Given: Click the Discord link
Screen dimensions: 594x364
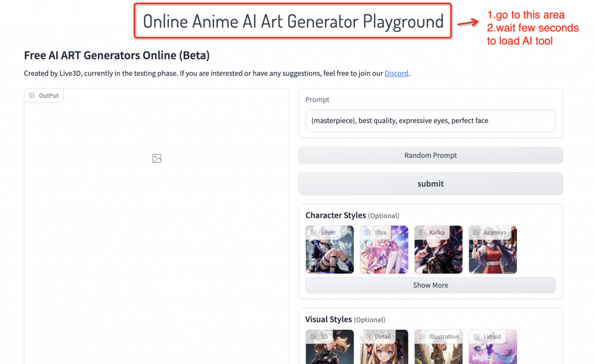Looking at the screenshot, I should coord(396,73).
